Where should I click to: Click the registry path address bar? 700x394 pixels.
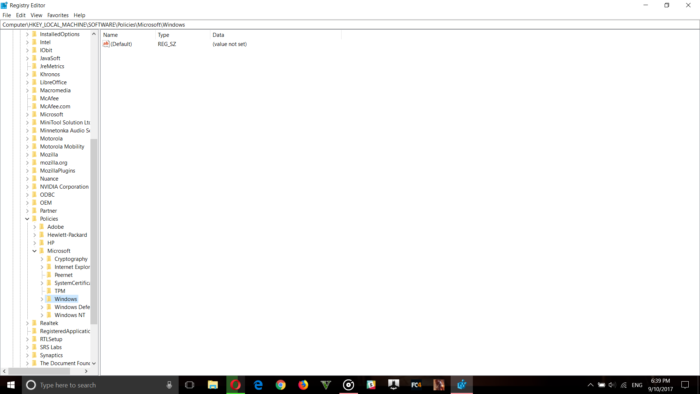coord(350,25)
